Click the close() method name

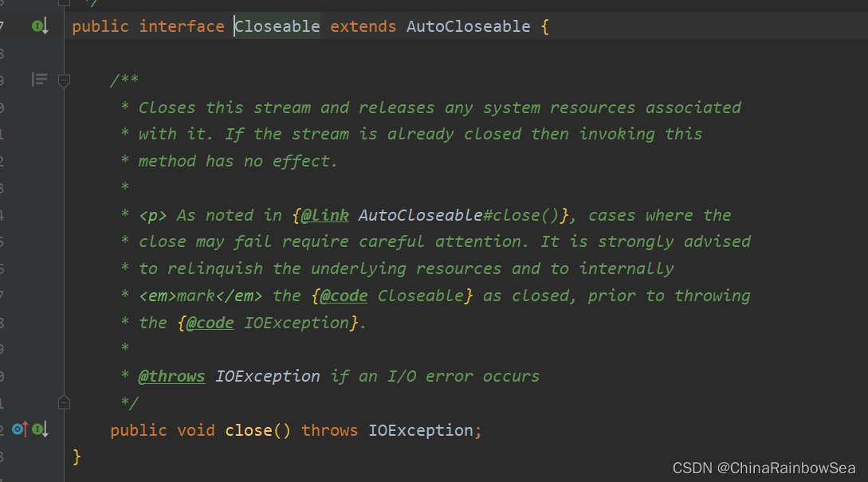click(x=249, y=430)
